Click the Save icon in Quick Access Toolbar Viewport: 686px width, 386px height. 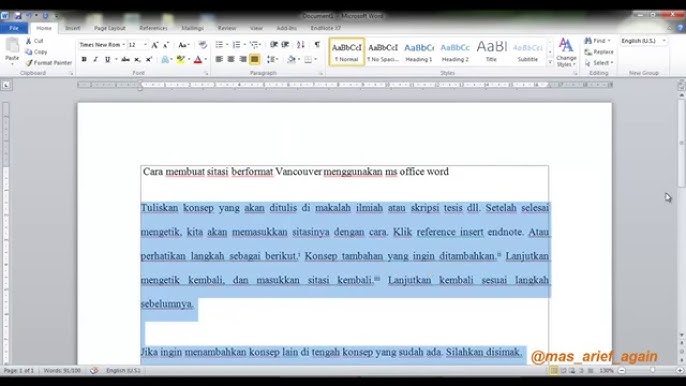coord(18,16)
